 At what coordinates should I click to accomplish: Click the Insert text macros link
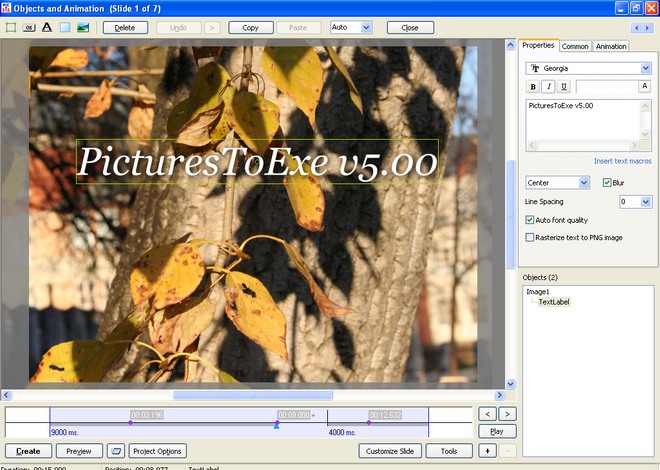623,161
